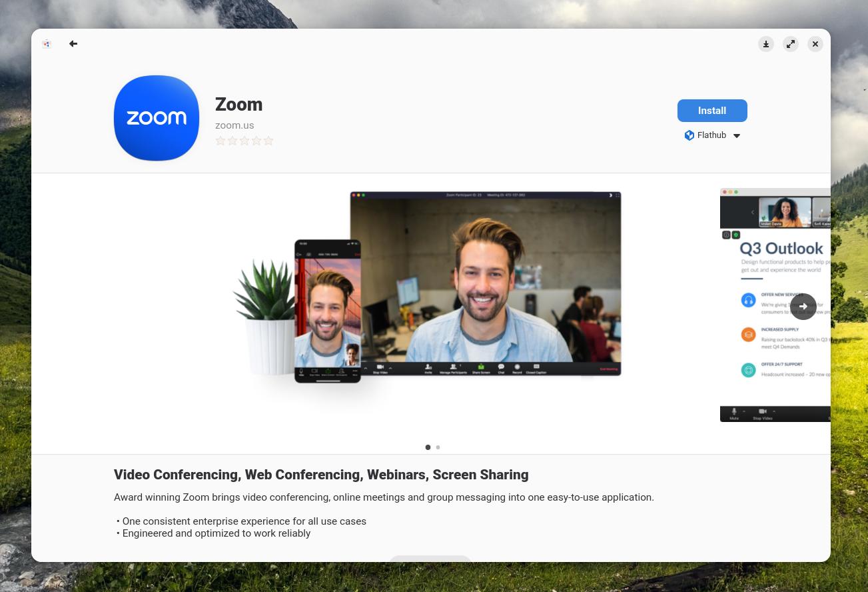Click the Flathub source logo icon

[x=689, y=135]
